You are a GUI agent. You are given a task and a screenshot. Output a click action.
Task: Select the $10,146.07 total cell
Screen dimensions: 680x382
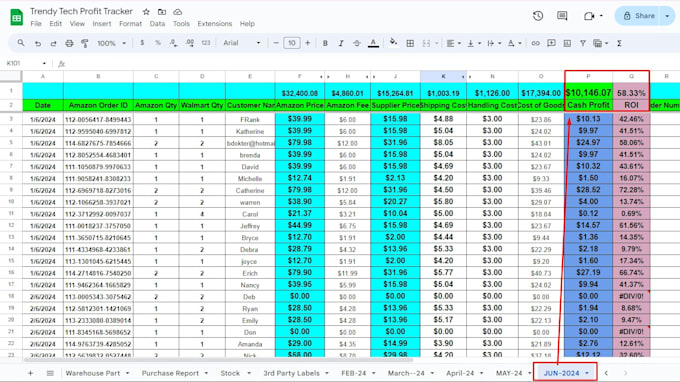pyautogui.click(x=588, y=93)
